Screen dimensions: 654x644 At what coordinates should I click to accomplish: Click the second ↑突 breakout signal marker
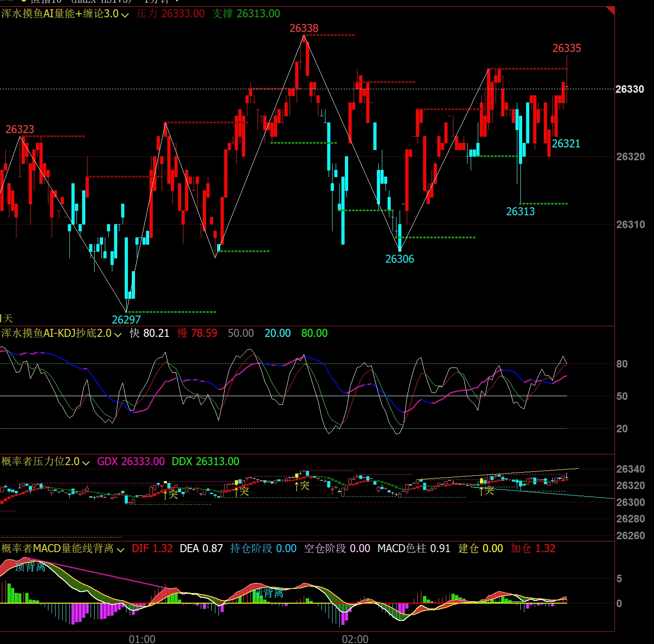[x=242, y=491]
